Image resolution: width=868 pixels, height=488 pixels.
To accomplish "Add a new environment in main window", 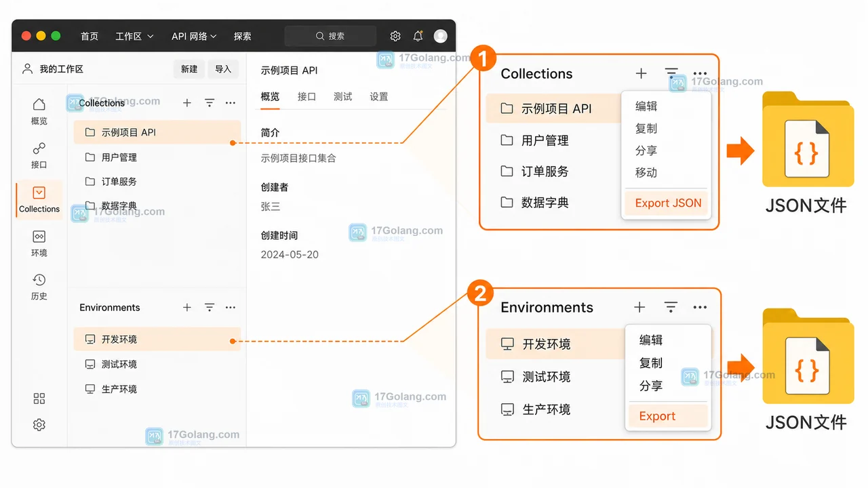I will pyautogui.click(x=187, y=308).
